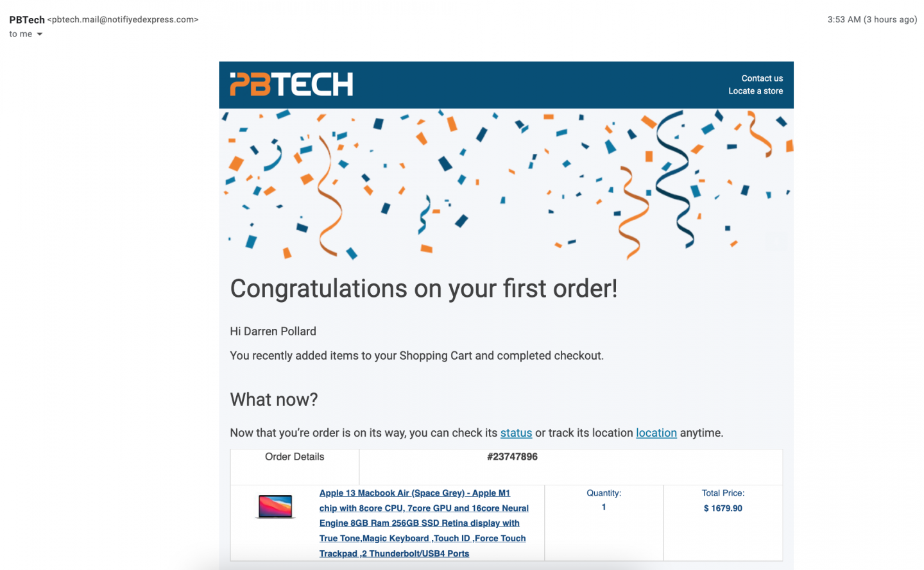924x570 pixels.
Task: Click the Congratulations on your first order heading
Action: (x=424, y=289)
